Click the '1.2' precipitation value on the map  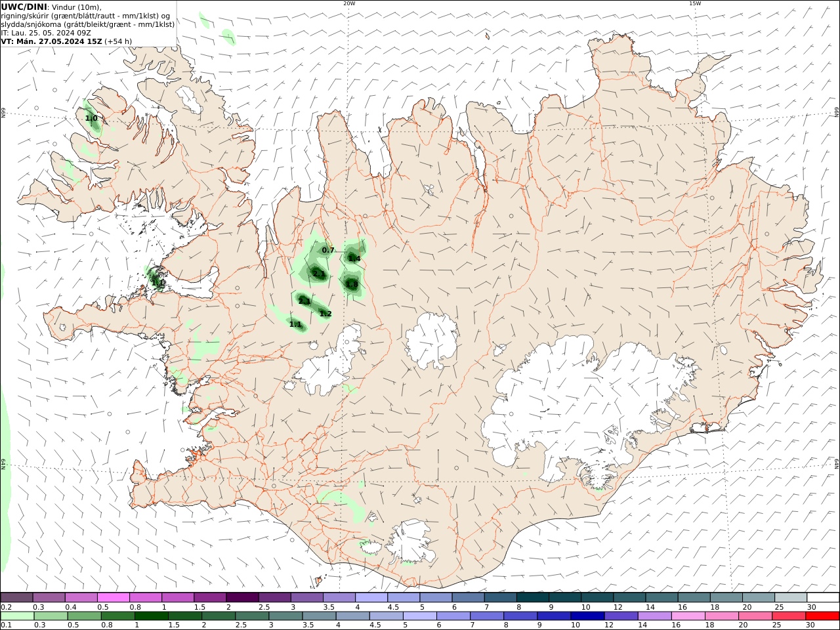(325, 314)
